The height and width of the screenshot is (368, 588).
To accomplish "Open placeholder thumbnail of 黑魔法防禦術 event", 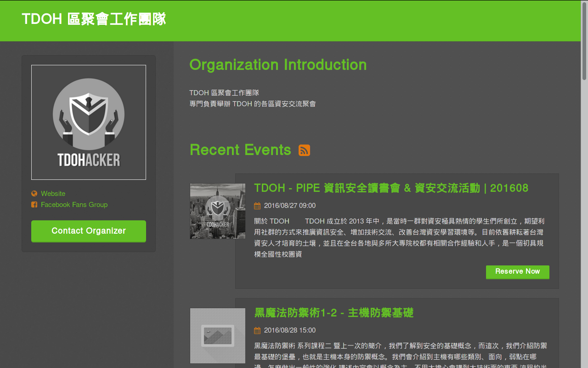I will pyautogui.click(x=218, y=336).
